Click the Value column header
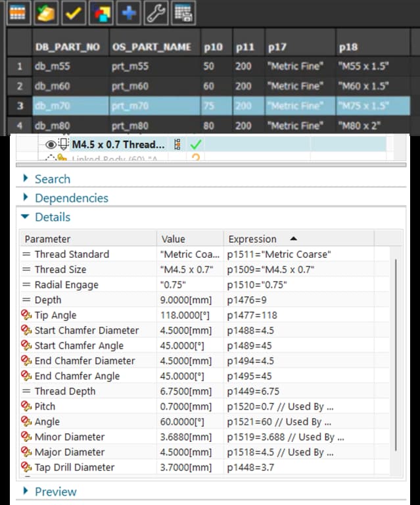420x505 pixels. click(190, 239)
